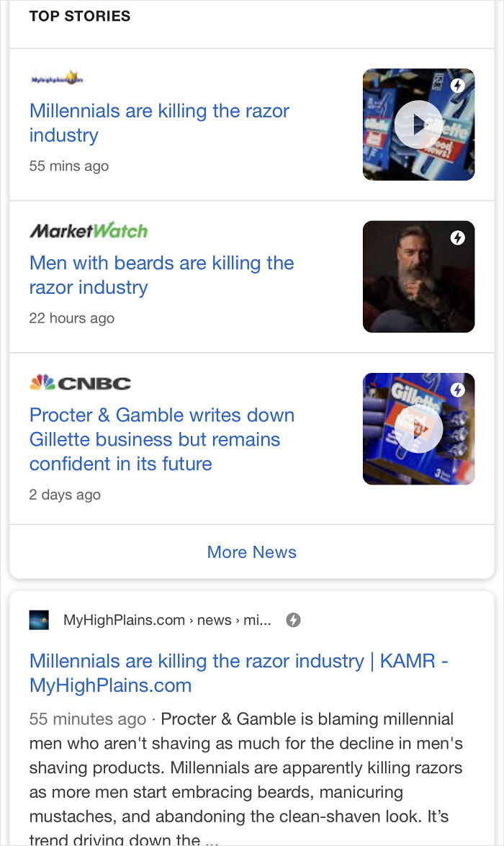The width and height of the screenshot is (504, 846).
Task: Open "Men with beards are killing the razor industry"
Action: tap(162, 275)
